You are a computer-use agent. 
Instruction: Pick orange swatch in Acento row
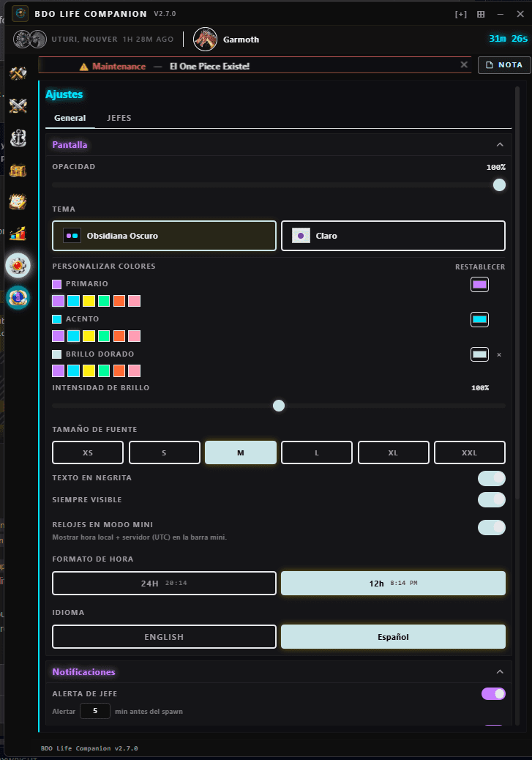tap(119, 336)
